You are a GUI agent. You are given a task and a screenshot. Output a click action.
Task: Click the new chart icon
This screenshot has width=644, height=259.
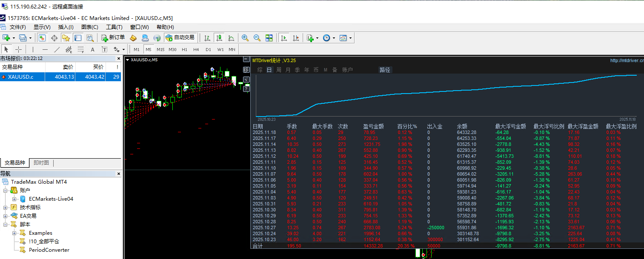6,37
